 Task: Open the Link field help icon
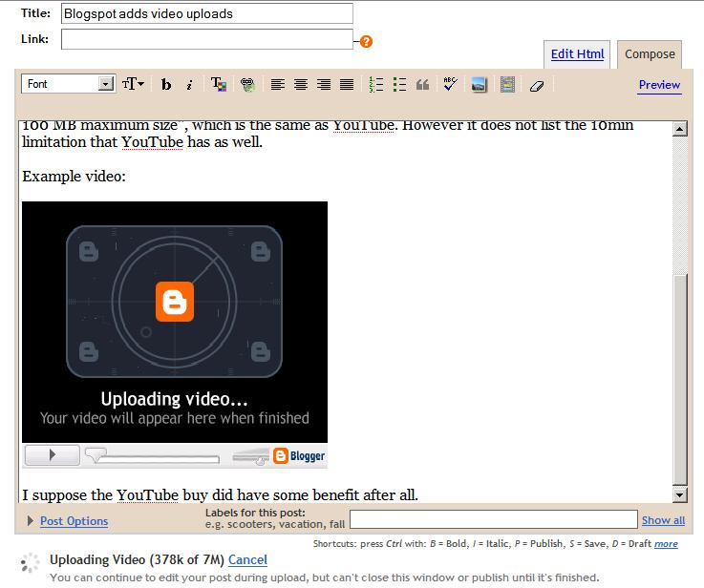point(367,42)
